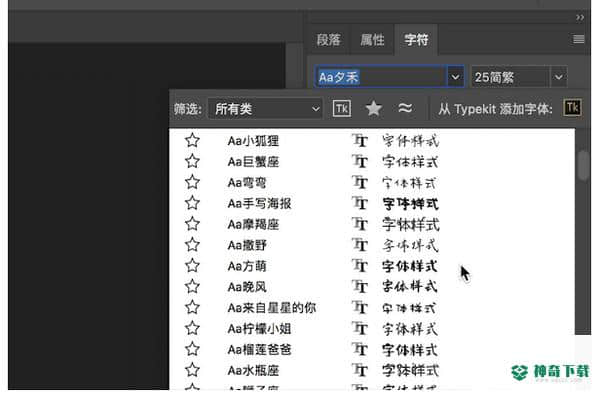This screenshot has width=600, height=394.
Task: Star the Aa晚风 font
Action: [x=192, y=287]
